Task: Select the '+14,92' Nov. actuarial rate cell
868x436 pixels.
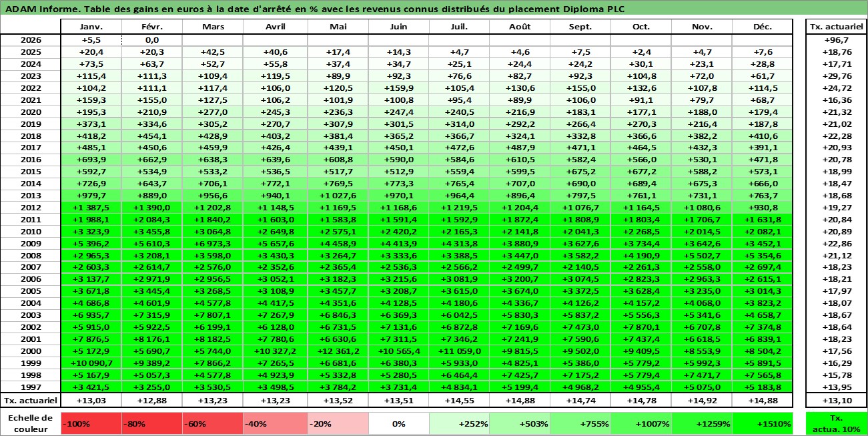Action: pos(702,400)
